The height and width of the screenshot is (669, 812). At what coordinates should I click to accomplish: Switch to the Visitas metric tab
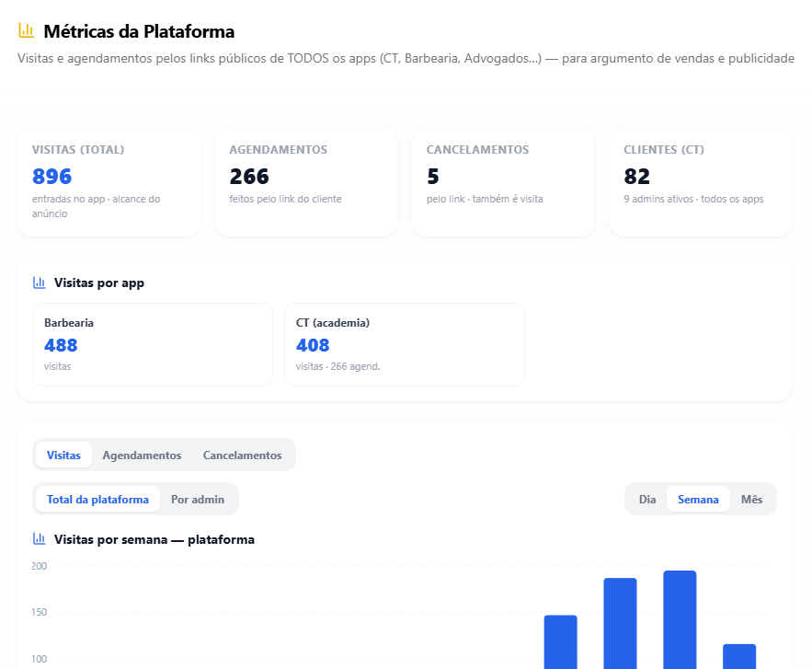(63, 455)
